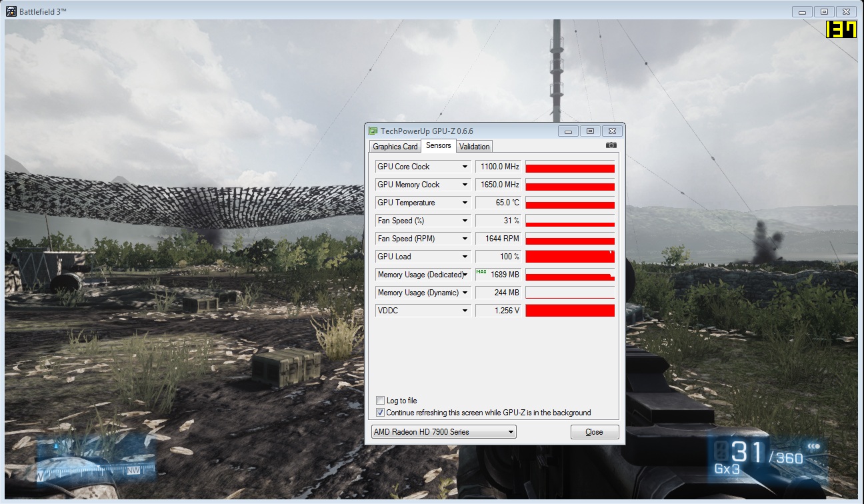
Task: Maximize the GPU-Z window
Action: (589, 131)
